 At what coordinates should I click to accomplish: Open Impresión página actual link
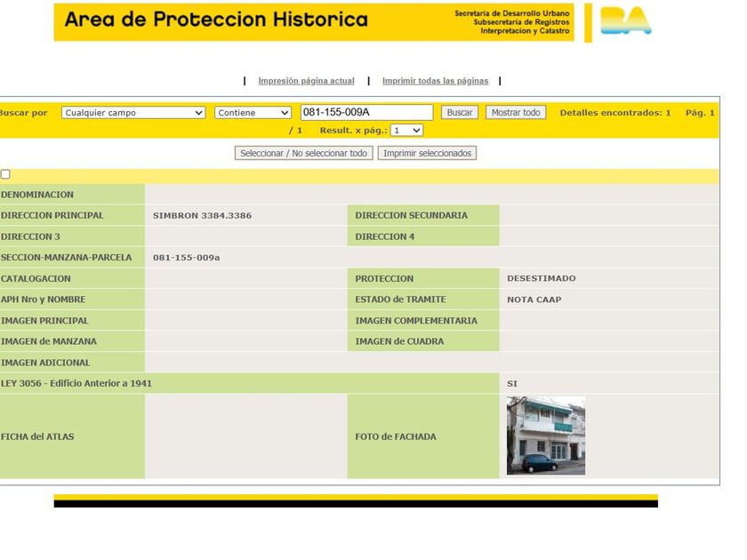[x=306, y=81]
